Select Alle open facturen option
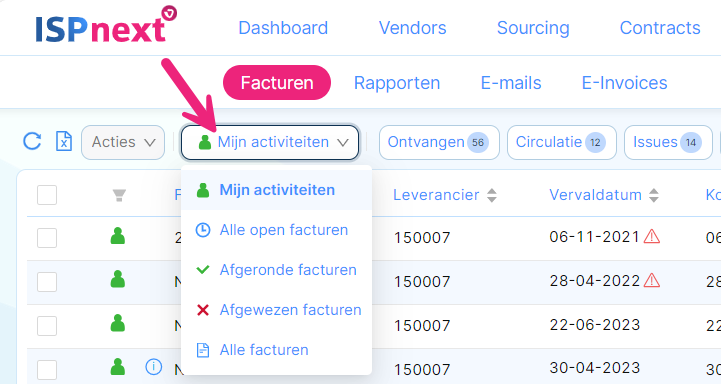721x384 pixels. (276, 230)
